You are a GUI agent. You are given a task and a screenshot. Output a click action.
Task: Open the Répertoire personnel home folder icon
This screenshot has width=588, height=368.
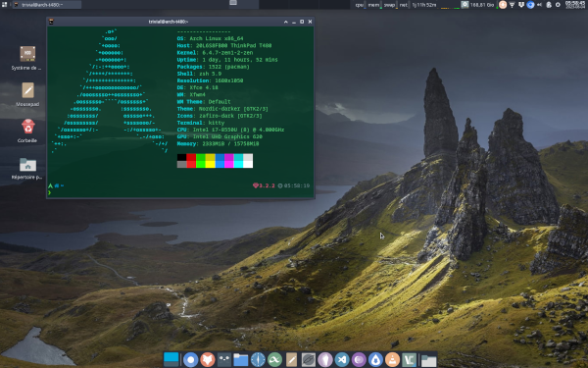(27, 168)
